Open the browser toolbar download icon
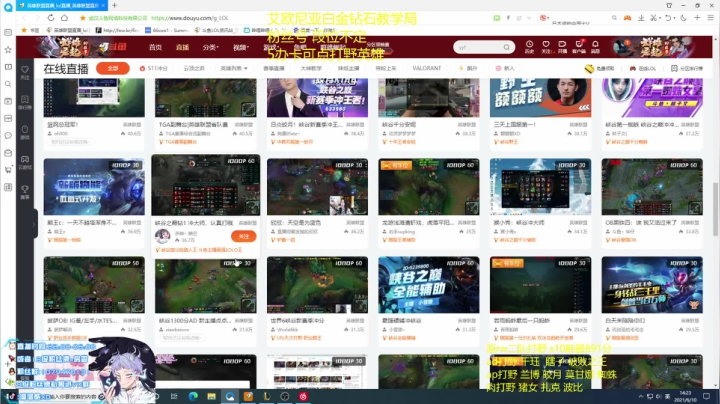720x404 pixels. point(641,18)
